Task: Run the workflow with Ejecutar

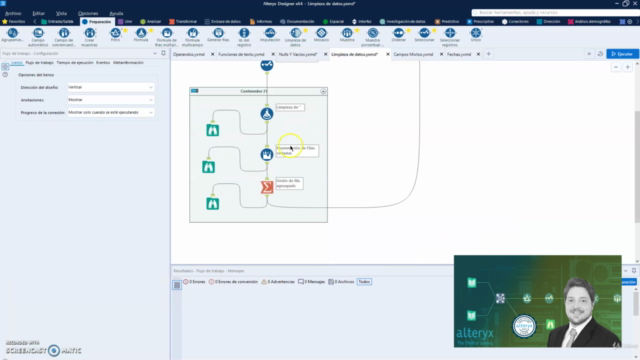Action: (x=622, y=54)
